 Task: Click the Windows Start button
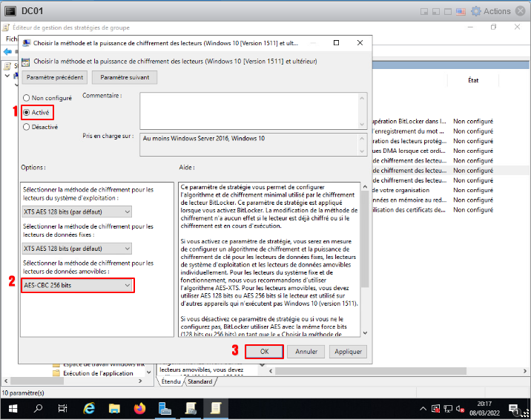click(x=13, y=408)
